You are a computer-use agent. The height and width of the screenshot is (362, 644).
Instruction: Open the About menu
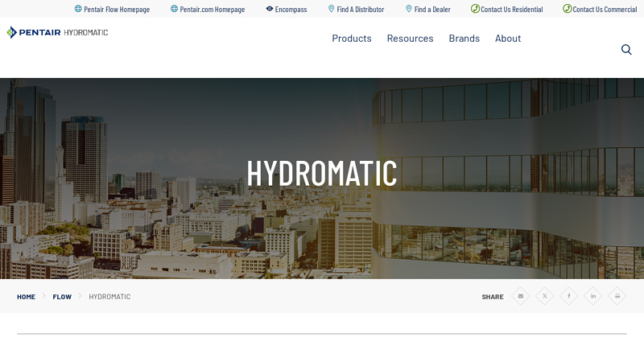[x=508, y=39]
